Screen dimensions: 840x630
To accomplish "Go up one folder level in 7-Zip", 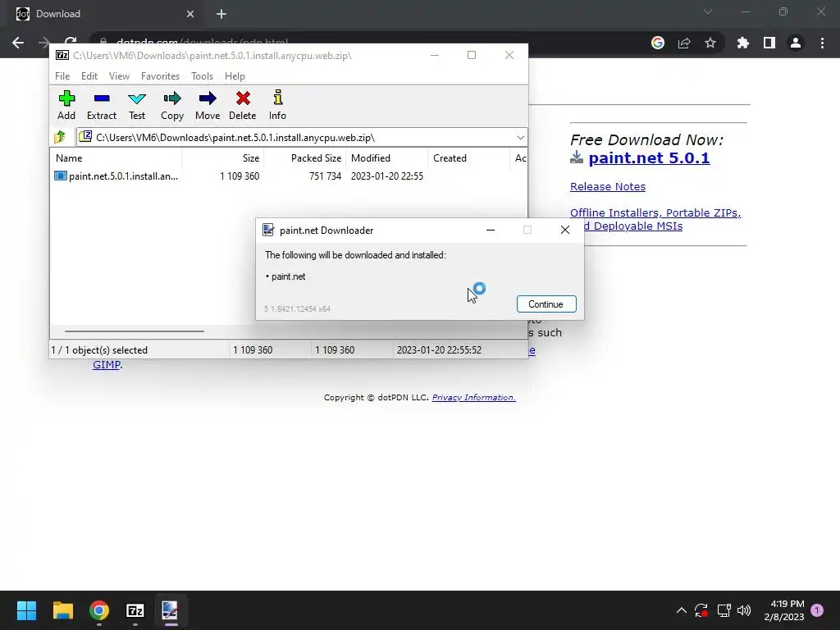I will point(60,137).
